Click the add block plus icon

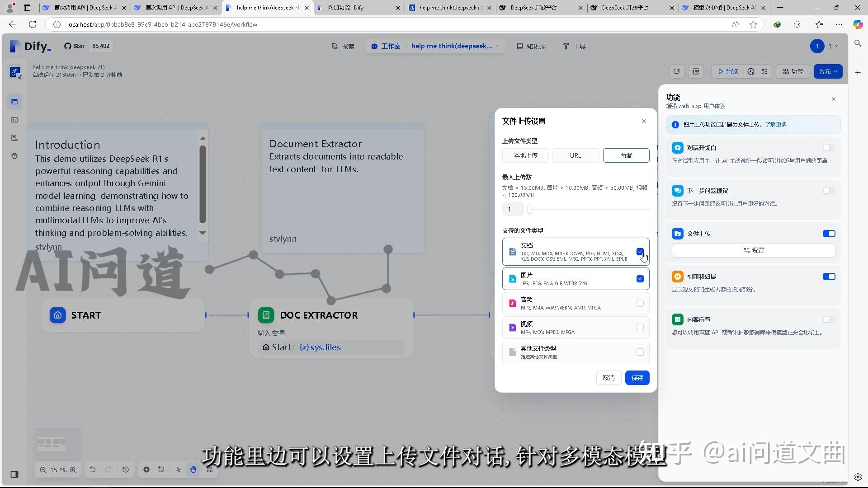pos(146,469)
